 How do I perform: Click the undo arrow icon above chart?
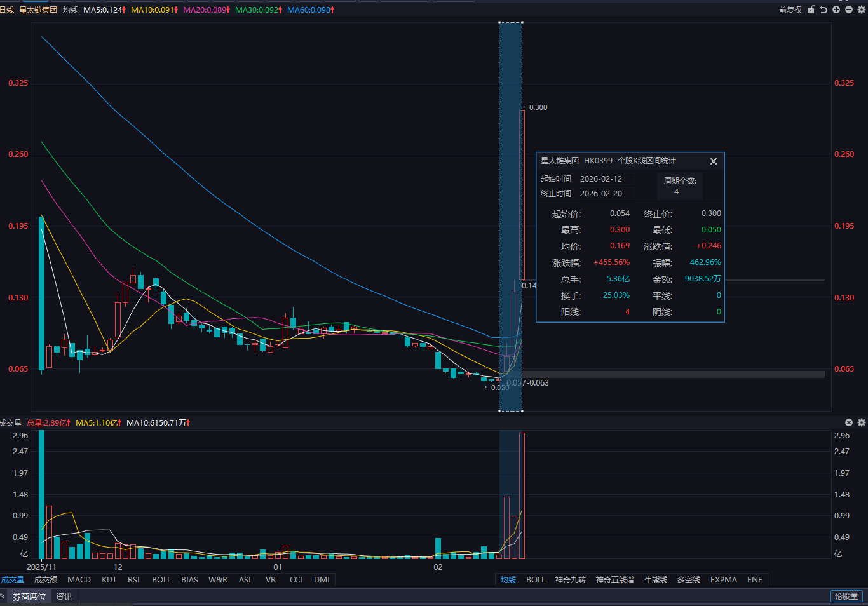coord(824,10)
